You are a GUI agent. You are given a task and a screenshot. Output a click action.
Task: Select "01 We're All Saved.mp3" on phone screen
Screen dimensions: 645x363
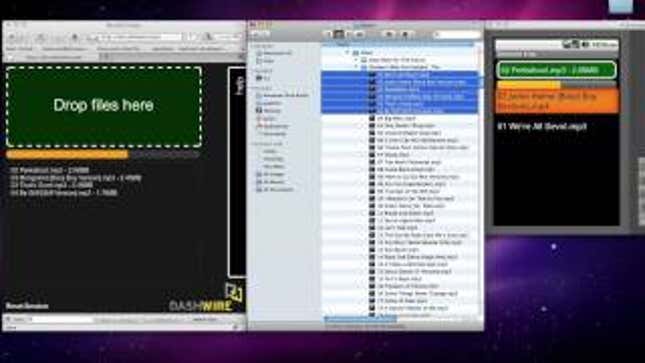(x=542, y=126)
